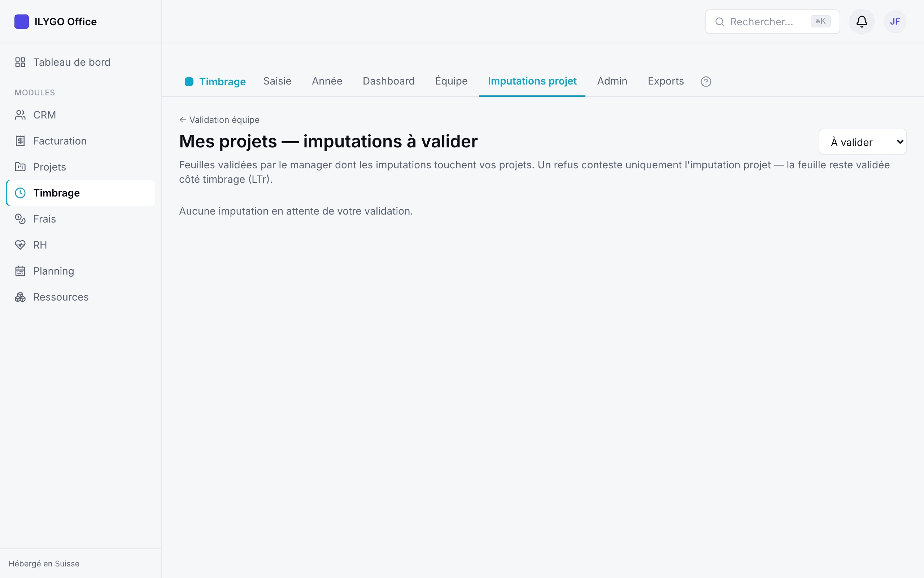Open the Ressources module

coord(80,297)
